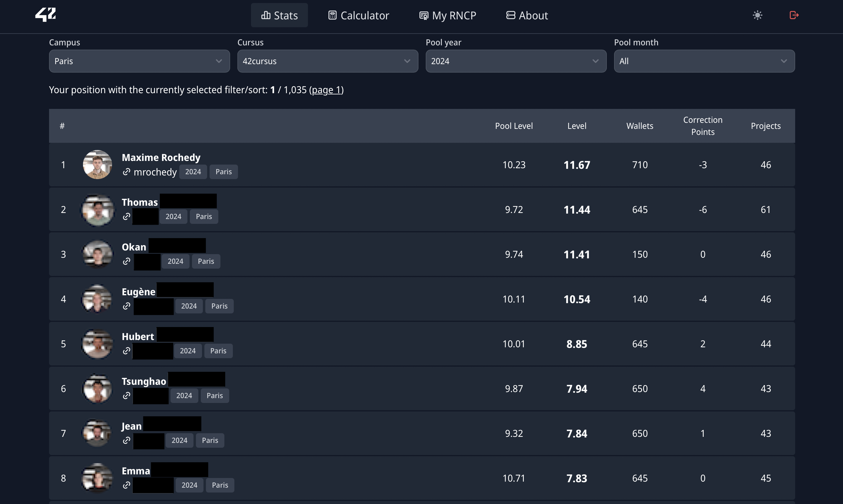Click the 42 logo icon
The image size is (843, 504).
point(45,15)
